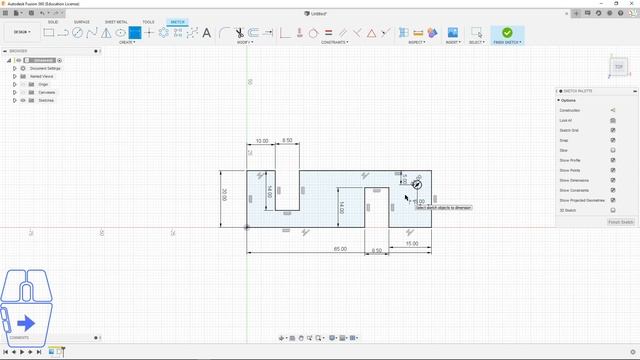
Task: Toggle visibility eye of Sketches folder
Action: pyautogui.click(x=23, y=100)
